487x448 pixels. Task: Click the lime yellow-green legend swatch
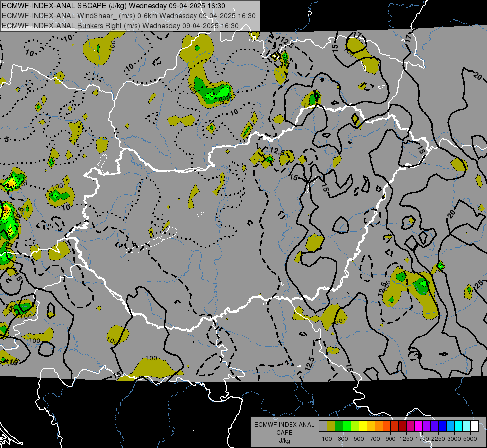(x=355, y=426)
